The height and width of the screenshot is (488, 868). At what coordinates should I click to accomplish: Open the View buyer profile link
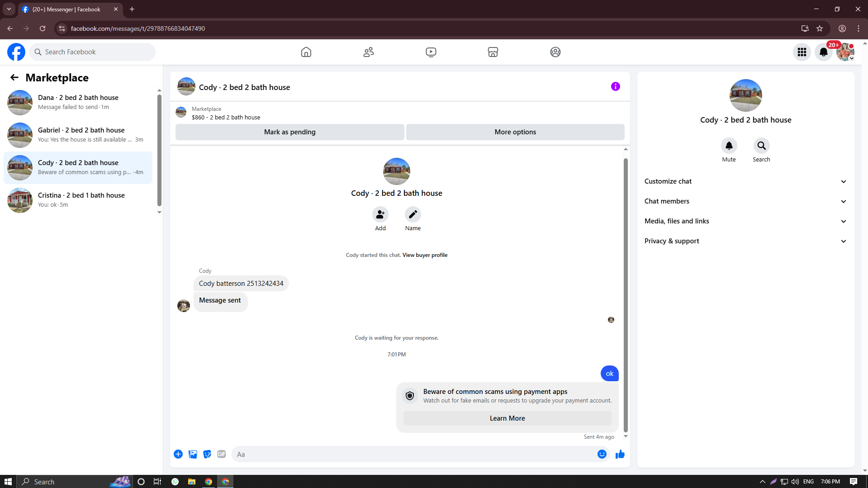coord(425,255)
